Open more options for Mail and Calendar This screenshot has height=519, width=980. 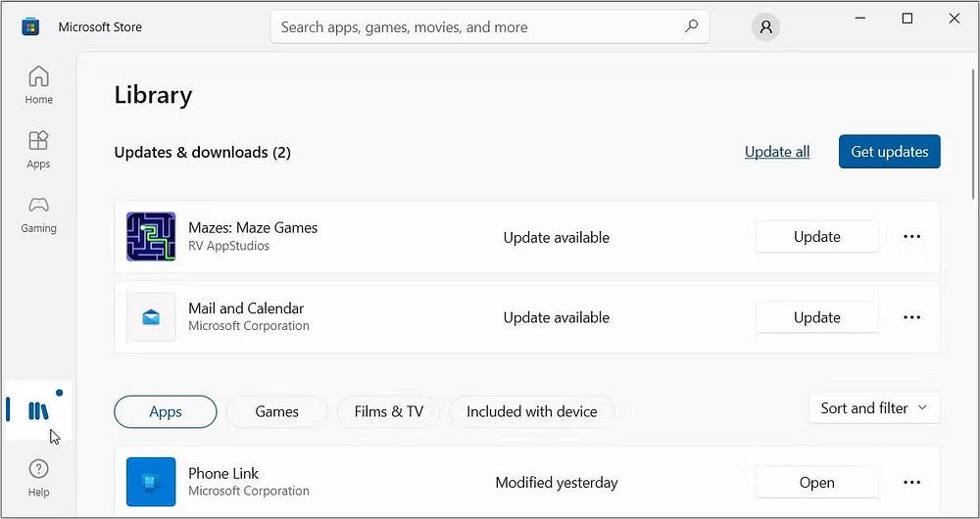tap(911, 317)
